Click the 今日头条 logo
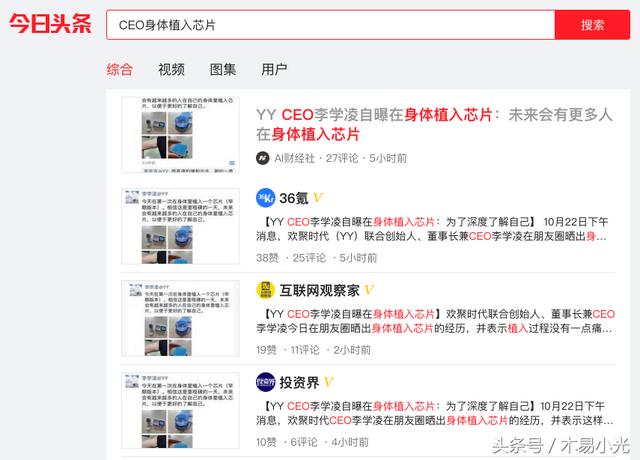This screenshot has width=640, height=460. click(x=51, y=23)
